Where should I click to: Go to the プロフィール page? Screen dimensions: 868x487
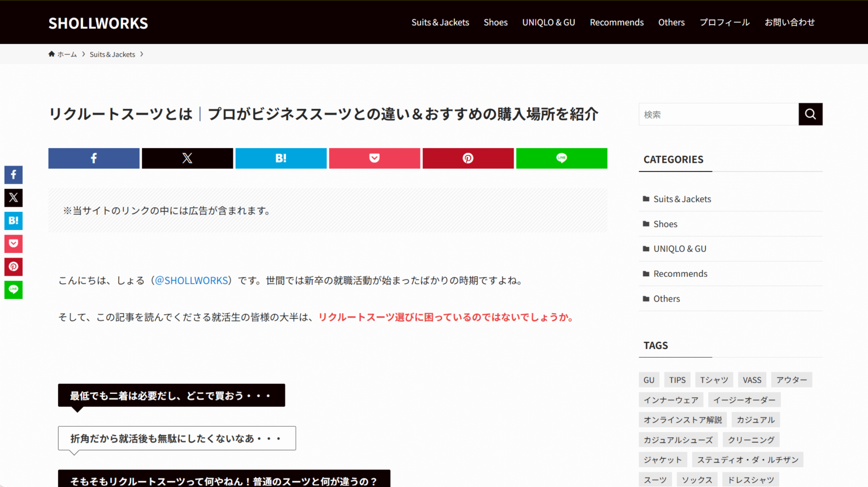(x=724, y=22)
